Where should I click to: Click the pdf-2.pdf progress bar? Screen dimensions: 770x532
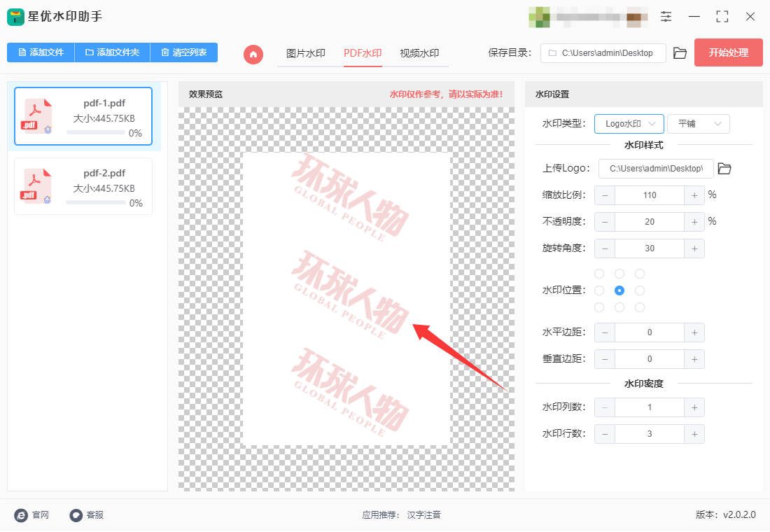(96, 202)
